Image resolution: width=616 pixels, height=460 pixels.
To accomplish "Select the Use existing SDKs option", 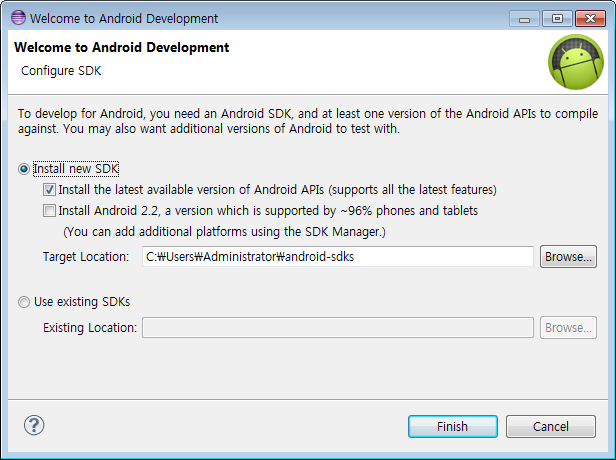I will coord(24,302).
